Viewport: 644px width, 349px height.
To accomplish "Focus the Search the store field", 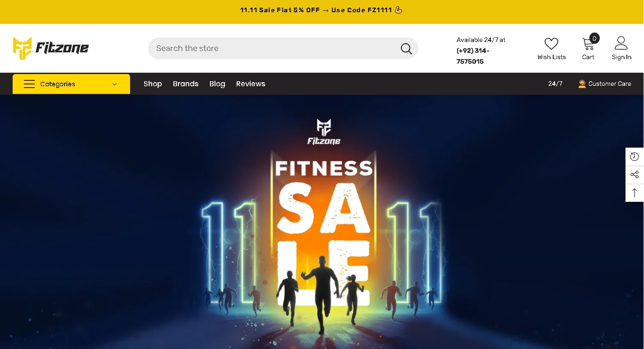I will pyautogui.click(x=283, y=48).
